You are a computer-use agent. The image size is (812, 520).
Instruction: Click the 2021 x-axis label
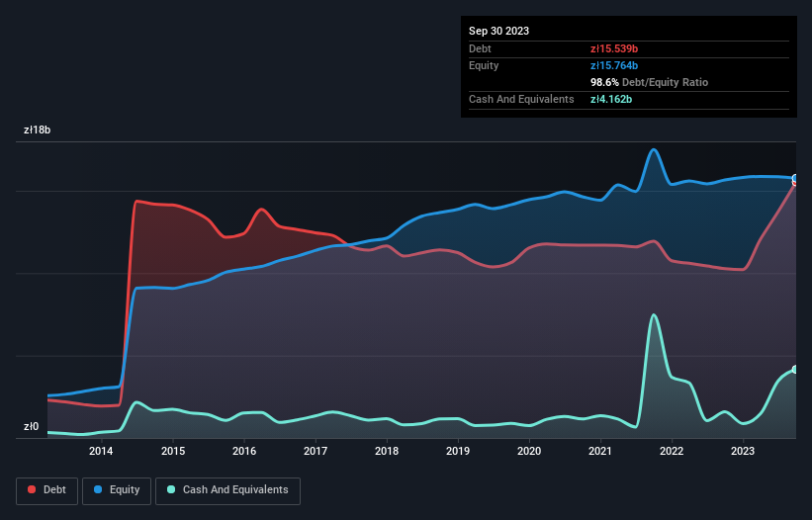coord(600,451)
